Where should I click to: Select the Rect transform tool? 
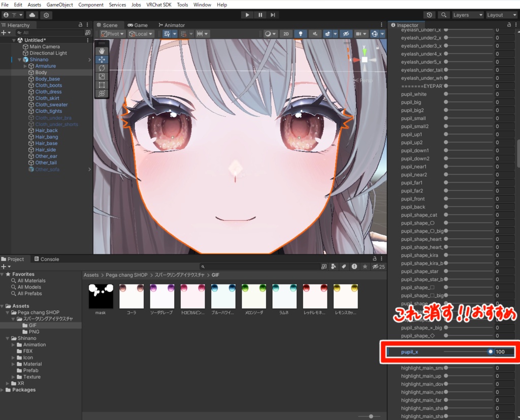tap(102, 85)
